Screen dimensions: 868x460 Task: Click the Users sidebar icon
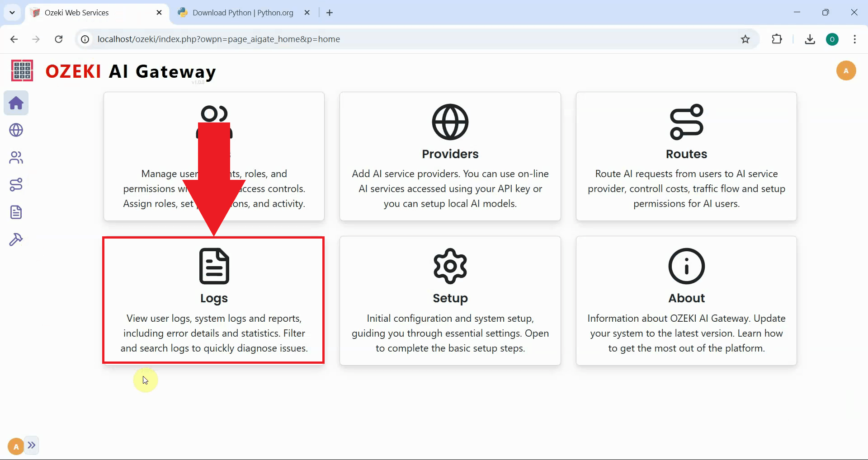[16, 157]
